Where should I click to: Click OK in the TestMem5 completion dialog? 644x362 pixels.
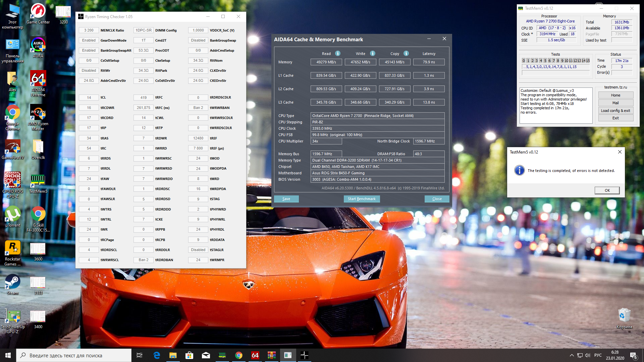tap(607, 190)
